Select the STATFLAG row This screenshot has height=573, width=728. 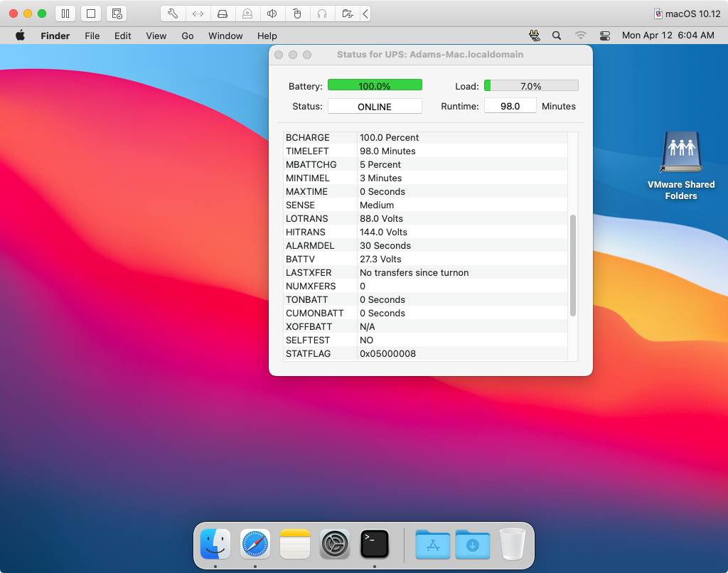coord(425,353)
